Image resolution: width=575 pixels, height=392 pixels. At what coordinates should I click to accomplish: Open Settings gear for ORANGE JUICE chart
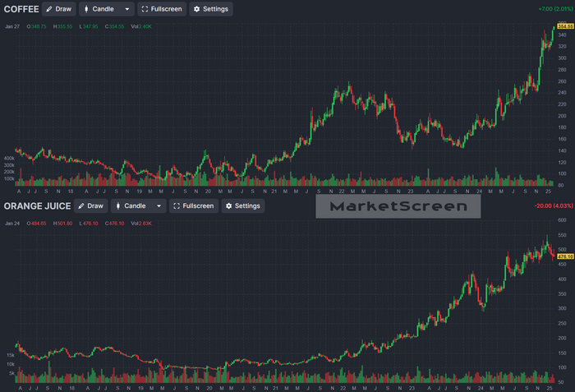(x=243, y=206)
